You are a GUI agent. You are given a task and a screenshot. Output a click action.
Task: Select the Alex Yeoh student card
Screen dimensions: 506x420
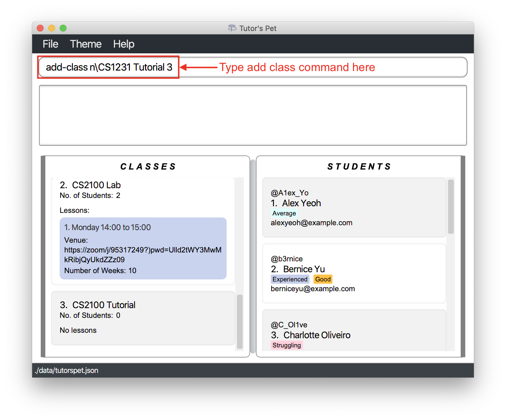(x=354, y=207)
